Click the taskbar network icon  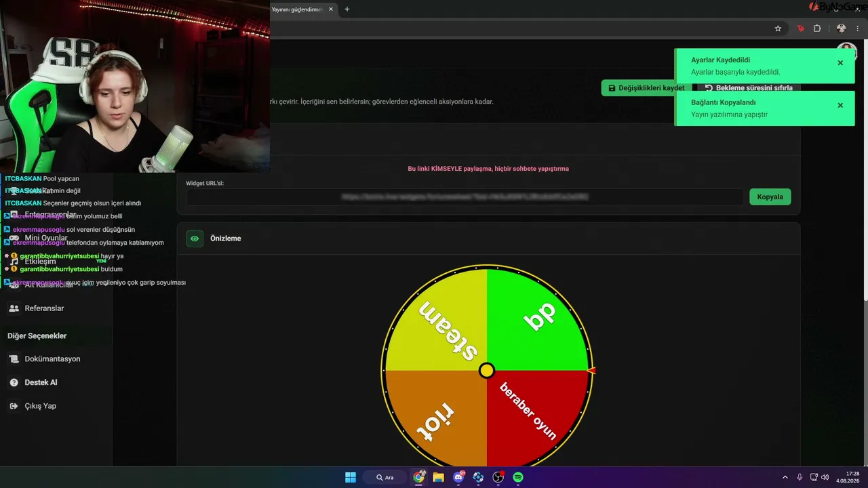click(813, 477)
